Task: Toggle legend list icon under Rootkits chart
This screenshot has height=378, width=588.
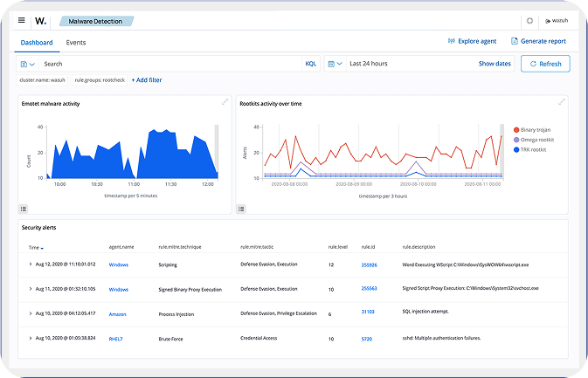Action: [x=243, y=209]
